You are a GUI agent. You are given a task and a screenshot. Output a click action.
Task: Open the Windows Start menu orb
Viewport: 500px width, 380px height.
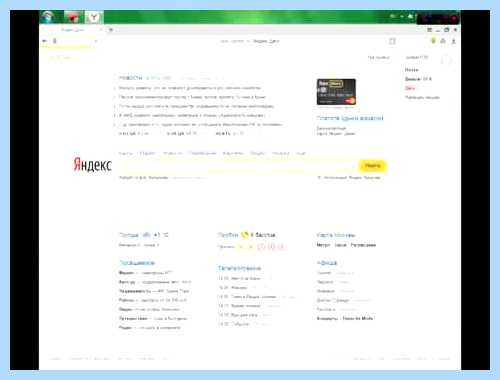click(48, 17)
